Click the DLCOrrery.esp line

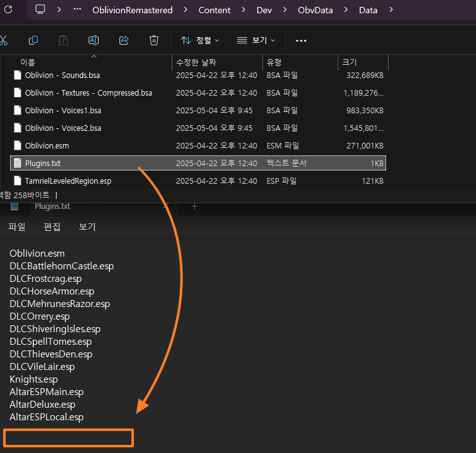pyautogui.click(x=40, y=316)
